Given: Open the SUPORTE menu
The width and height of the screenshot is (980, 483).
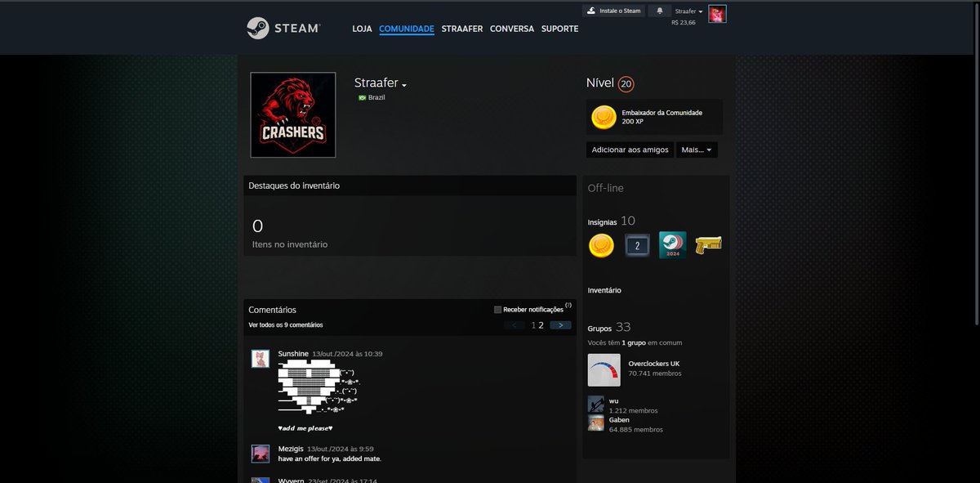Looking at the screenshot, I should [x=559, y=29].
